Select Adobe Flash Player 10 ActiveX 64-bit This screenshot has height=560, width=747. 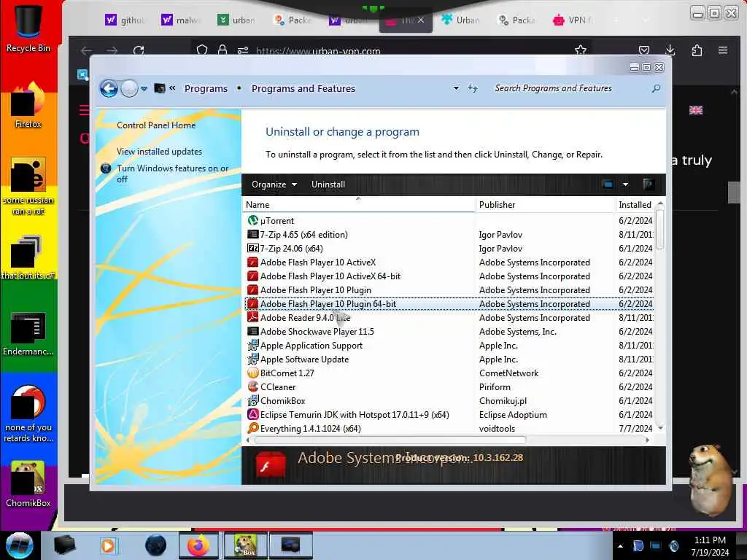click(x=330, y=276)
